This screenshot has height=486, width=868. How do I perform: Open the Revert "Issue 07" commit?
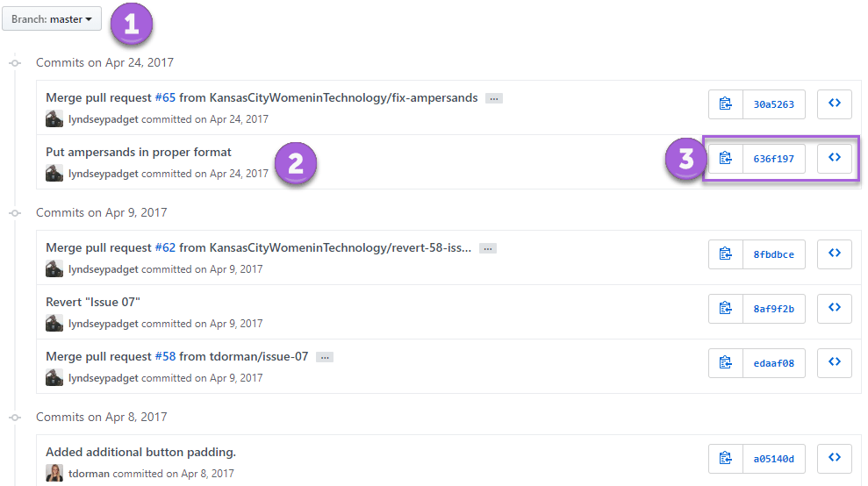tap(93, 303)
